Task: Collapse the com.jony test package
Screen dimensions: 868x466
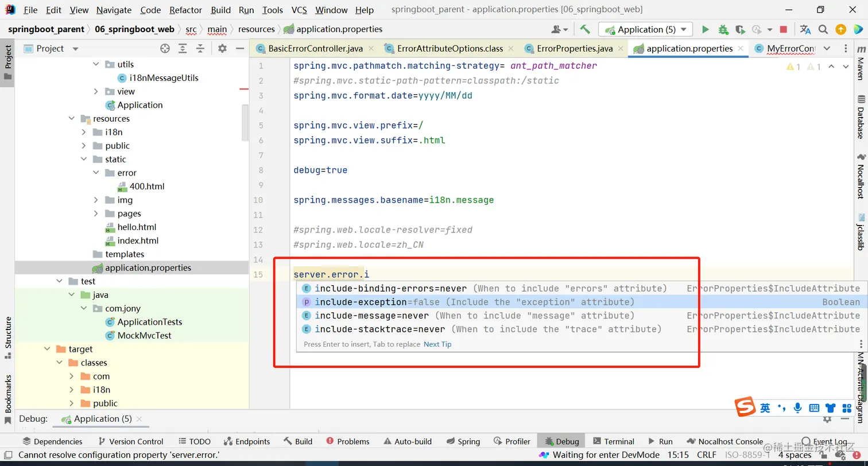Action: (84, 309)
